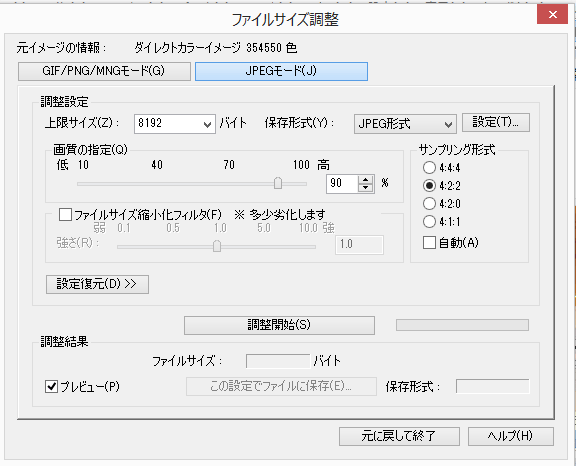Click 元に戻して終了 button
This screenshot has height=466, width=576.
click(399, 436)
